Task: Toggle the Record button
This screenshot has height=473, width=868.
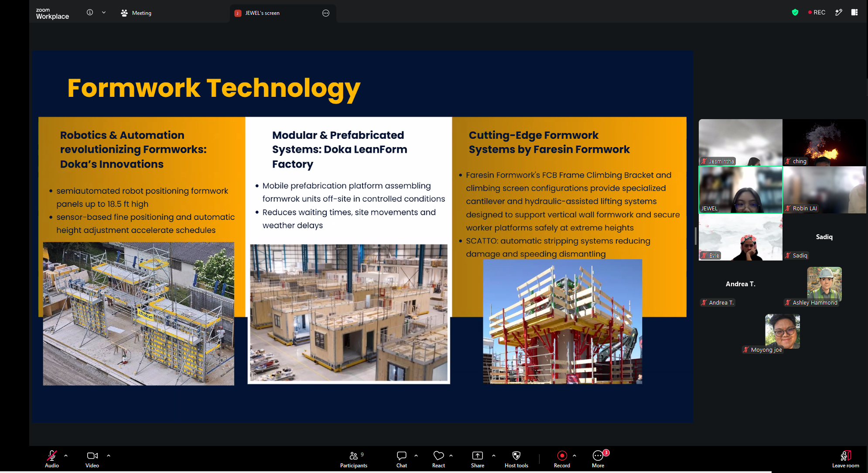Action: (562, 459)
